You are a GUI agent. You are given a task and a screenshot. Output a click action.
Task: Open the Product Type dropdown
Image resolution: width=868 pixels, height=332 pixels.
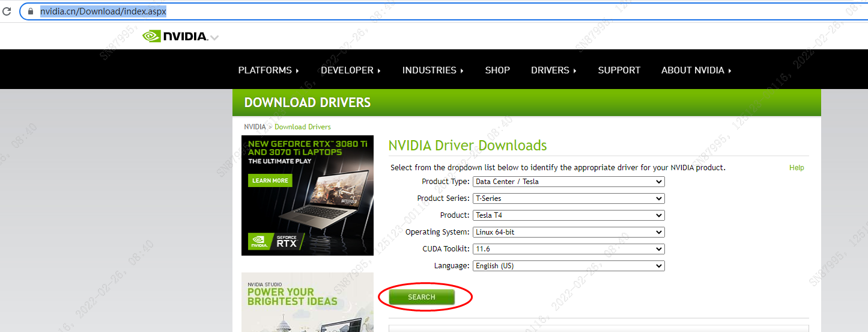click(569, 182)
